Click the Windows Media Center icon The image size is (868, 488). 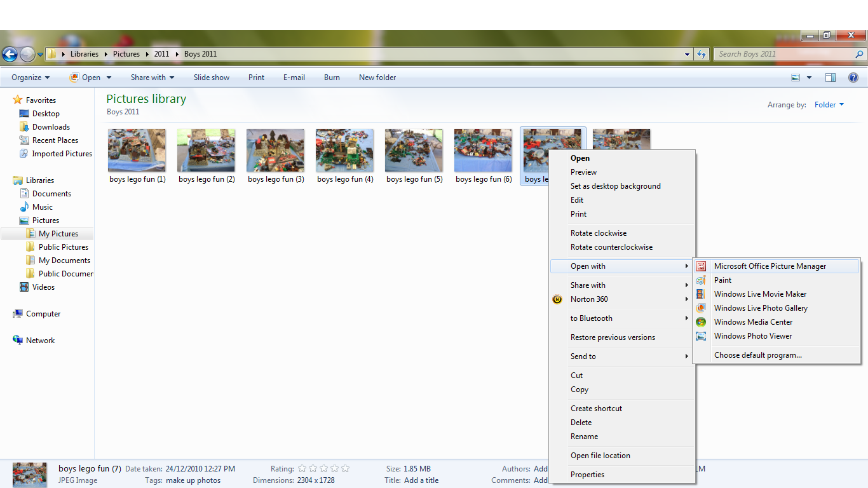[701, 322]
